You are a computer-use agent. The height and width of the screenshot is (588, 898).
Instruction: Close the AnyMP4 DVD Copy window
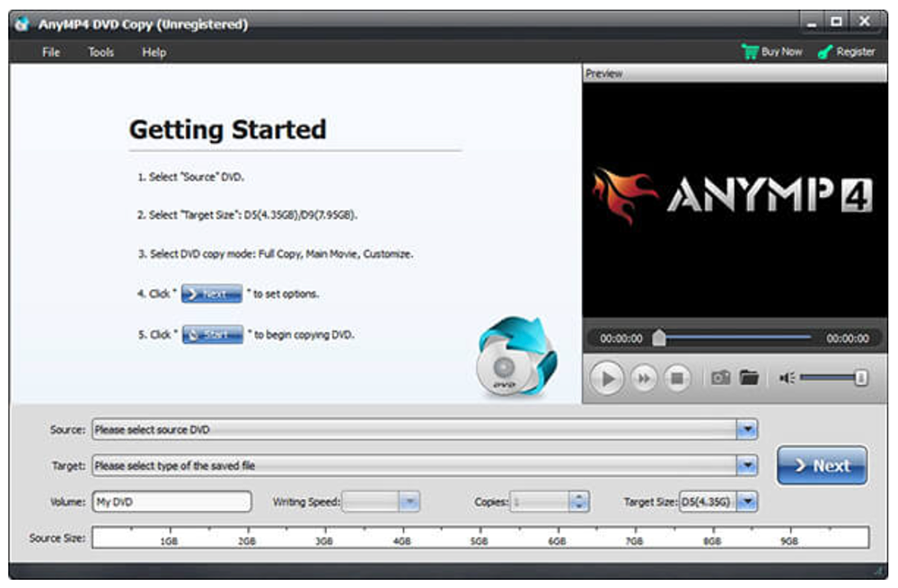(x=864, y=22)
